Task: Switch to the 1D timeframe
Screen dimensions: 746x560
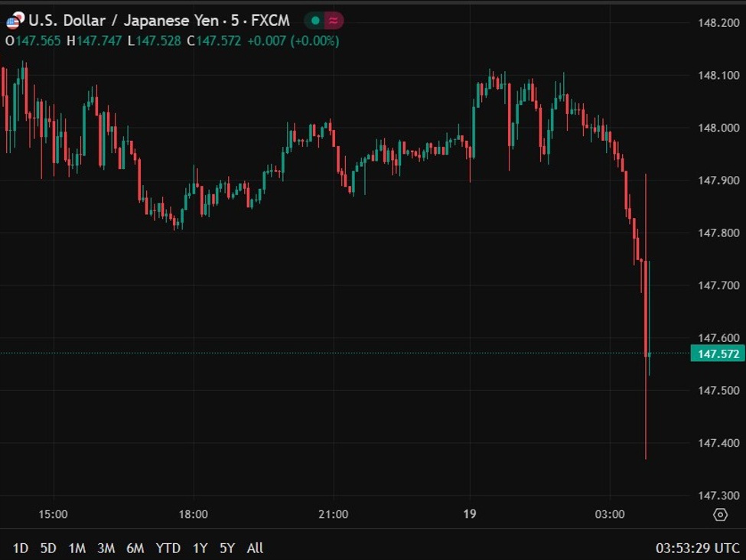Action: coord(21,549)
